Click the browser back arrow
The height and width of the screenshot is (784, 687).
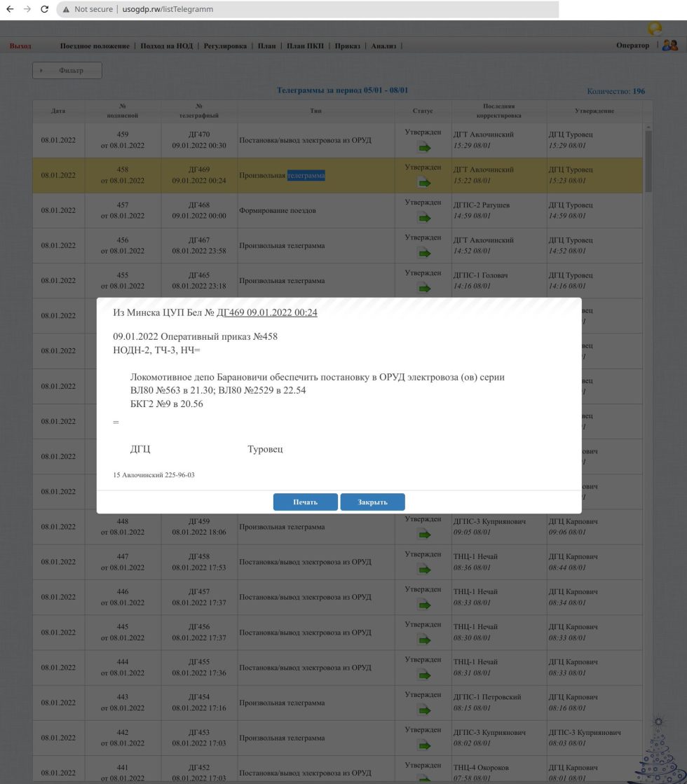(10, 10)
